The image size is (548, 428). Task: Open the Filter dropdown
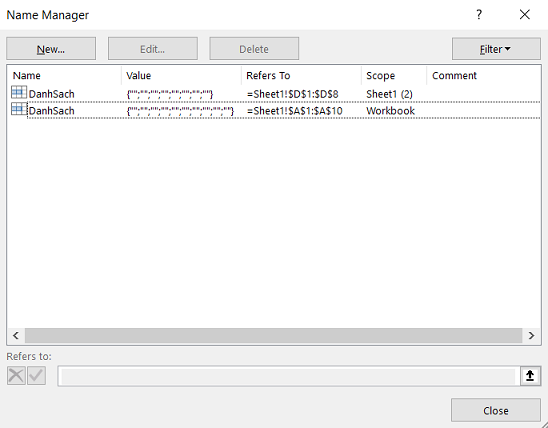[x=496, y=49]
